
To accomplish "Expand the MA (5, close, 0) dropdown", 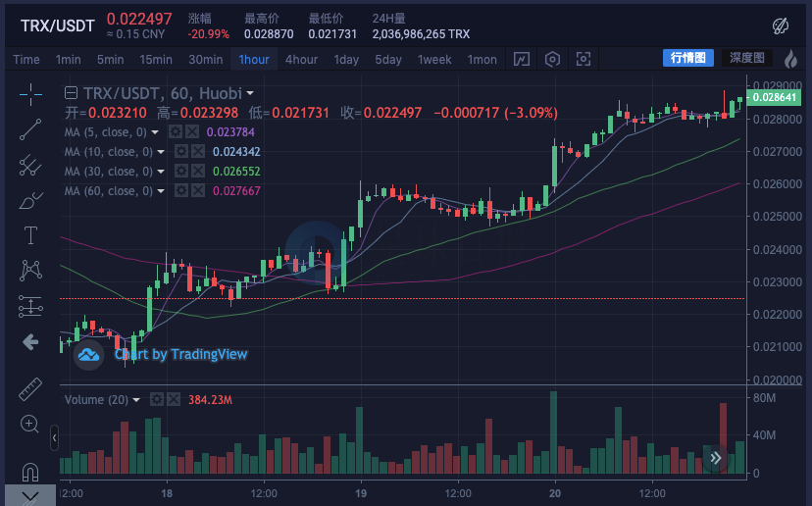I will [155, 132].
